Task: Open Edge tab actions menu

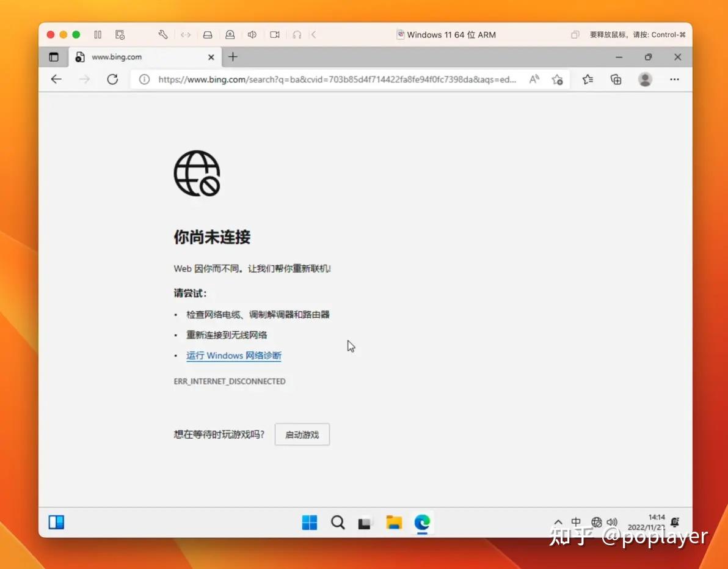Action: pos(54,57)
